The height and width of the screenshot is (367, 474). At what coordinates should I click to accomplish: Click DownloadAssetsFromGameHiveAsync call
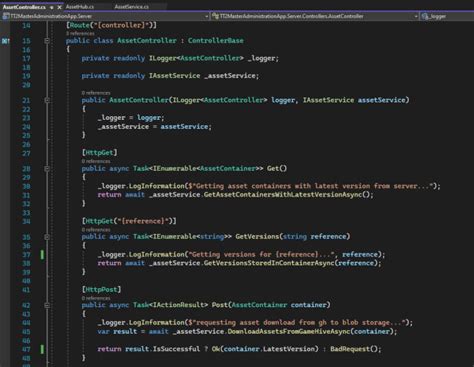(289, 332)
